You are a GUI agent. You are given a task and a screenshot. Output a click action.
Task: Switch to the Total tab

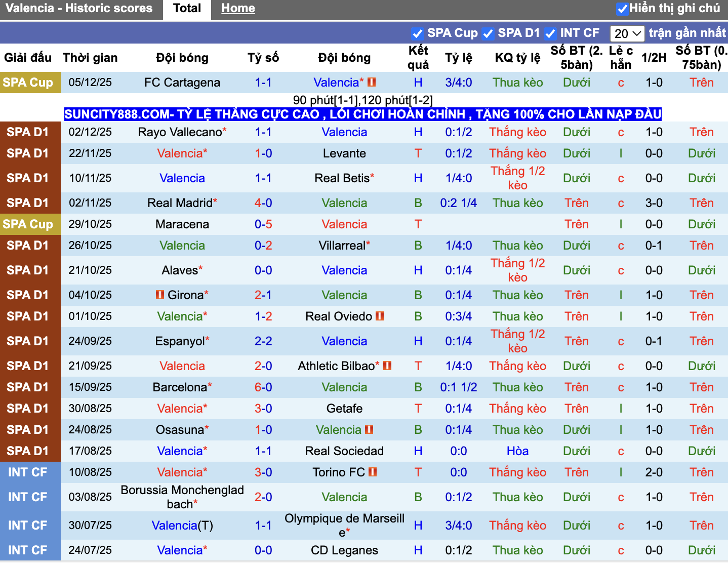(187, 9)
